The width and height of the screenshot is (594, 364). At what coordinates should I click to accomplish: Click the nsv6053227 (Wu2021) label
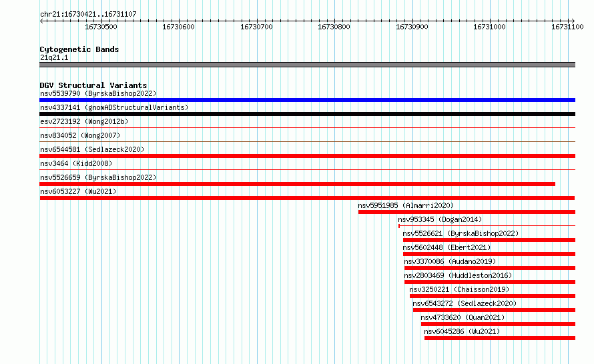pyautogui.click(x=78, y=191)
